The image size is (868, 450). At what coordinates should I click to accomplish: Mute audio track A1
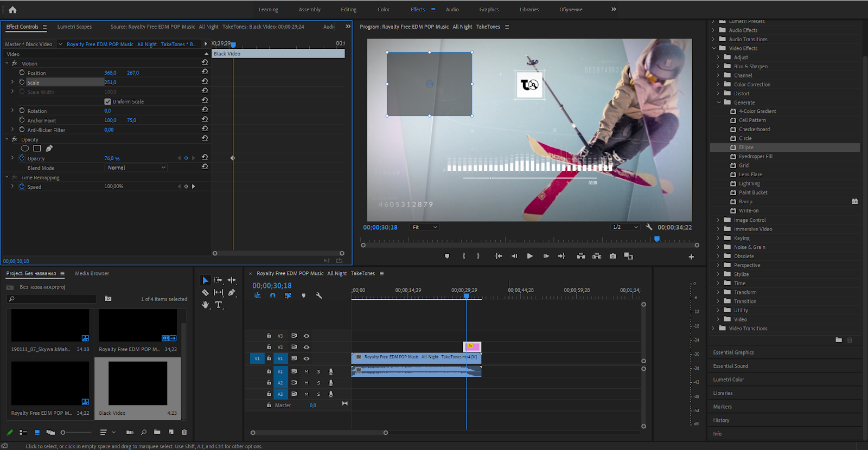307,371
